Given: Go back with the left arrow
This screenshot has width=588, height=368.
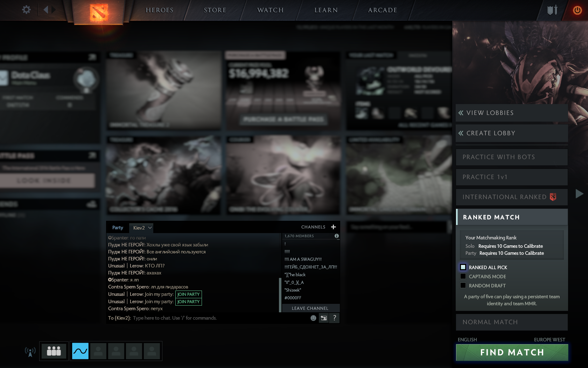Looking at the screenshot, I should coord(45,10).
